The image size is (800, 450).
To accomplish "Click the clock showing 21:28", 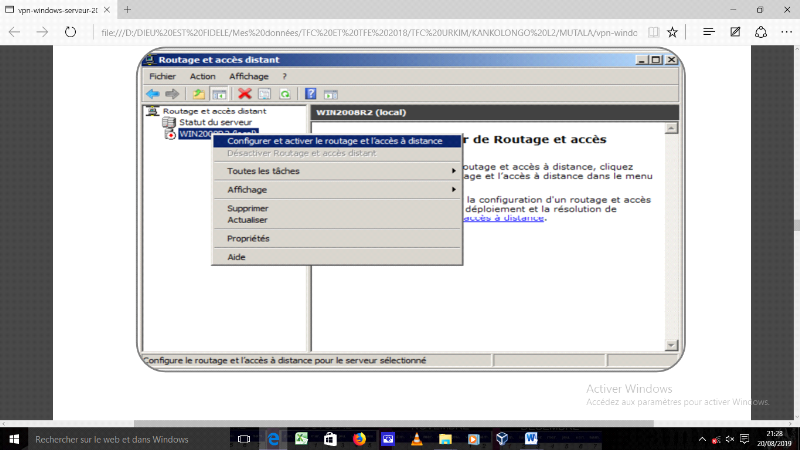I will click(x=774, y=434).
